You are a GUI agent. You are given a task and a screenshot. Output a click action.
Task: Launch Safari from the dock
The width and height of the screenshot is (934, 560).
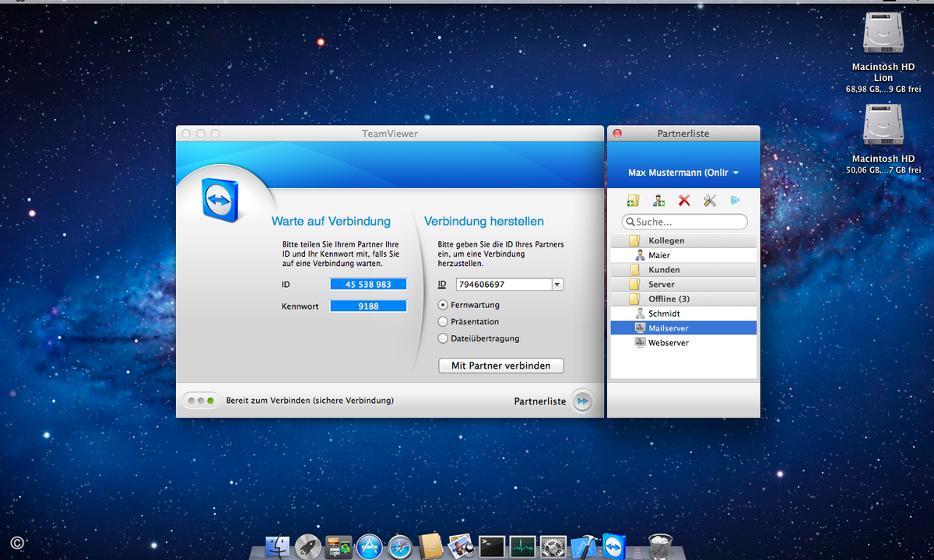coord(400,547)
